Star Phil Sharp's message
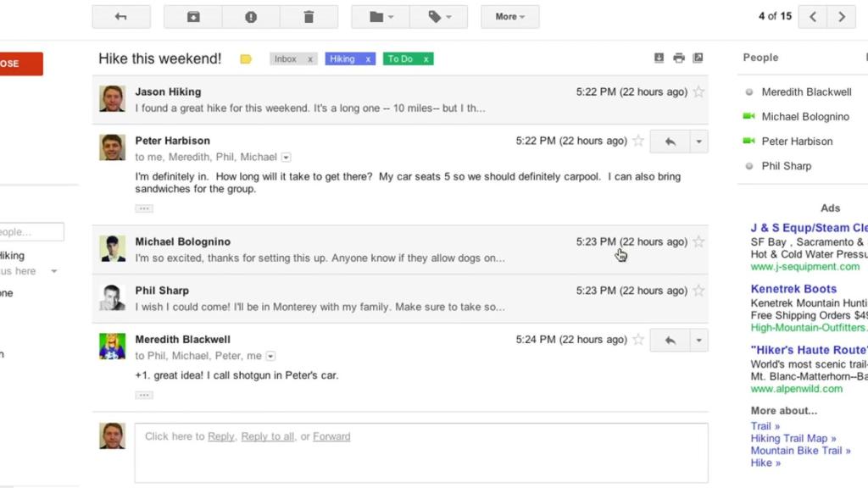Viewport: 868px width, 488px height. tap(698, 290)
